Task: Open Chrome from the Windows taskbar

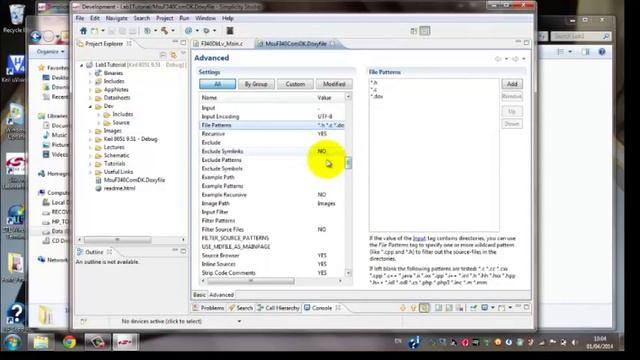Action: 69,342
